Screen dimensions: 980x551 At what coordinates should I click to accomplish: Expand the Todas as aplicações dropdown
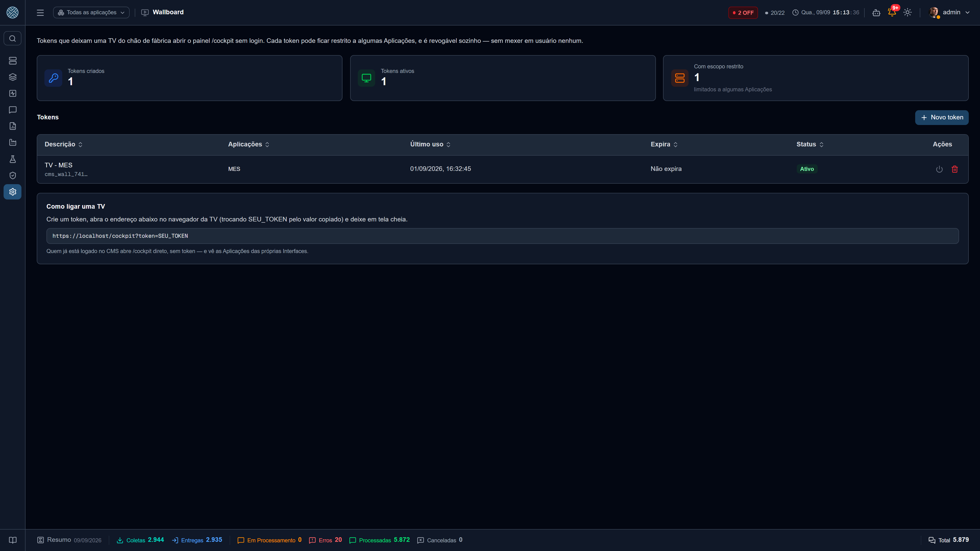[91, 12]
